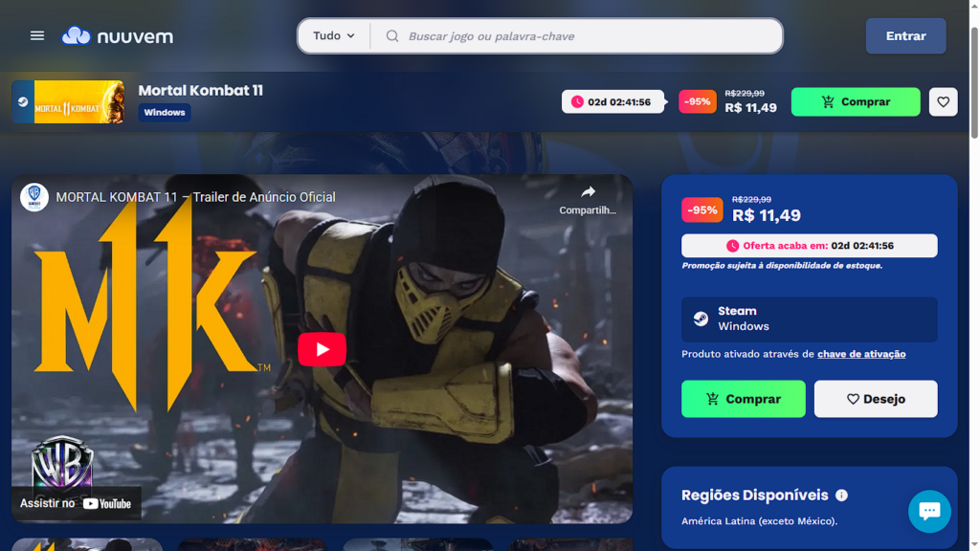This screenshot has height=551, width=980.
Task: Open the chave de ativação link
Action: point(861,354)
